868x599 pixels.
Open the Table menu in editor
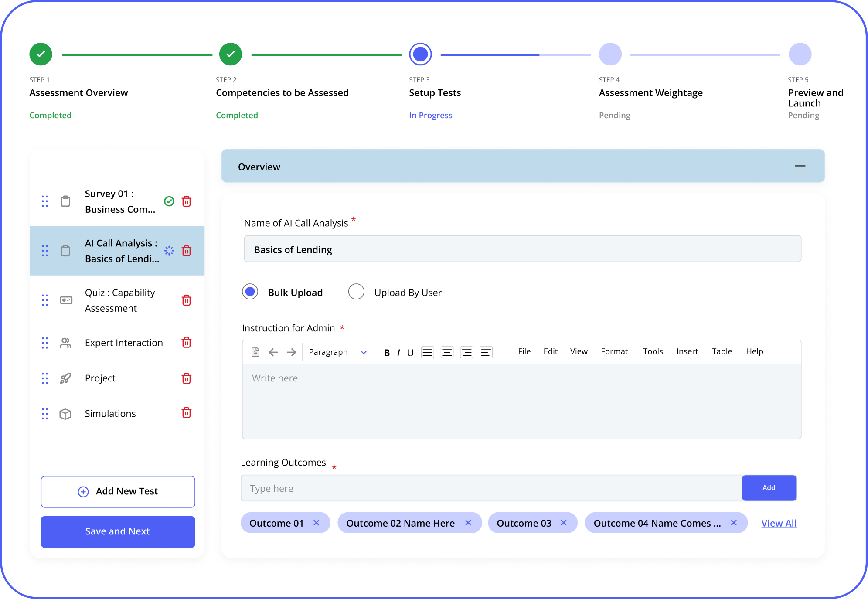[x=722, y=351]
